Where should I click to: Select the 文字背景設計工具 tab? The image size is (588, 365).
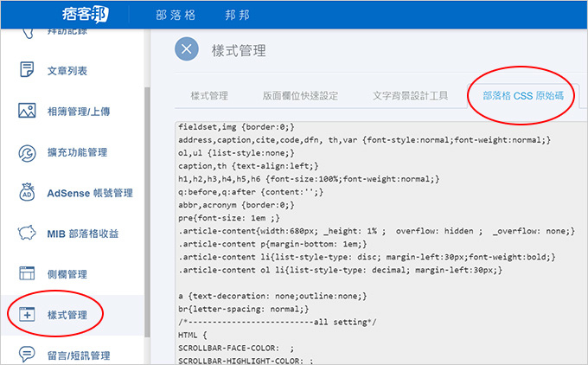tap(410, 96)
